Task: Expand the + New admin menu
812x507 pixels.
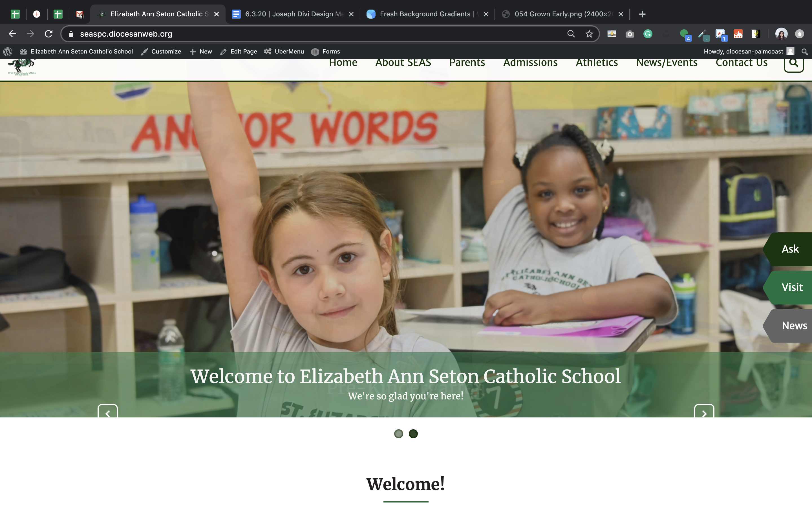Action: coord(201,52)
